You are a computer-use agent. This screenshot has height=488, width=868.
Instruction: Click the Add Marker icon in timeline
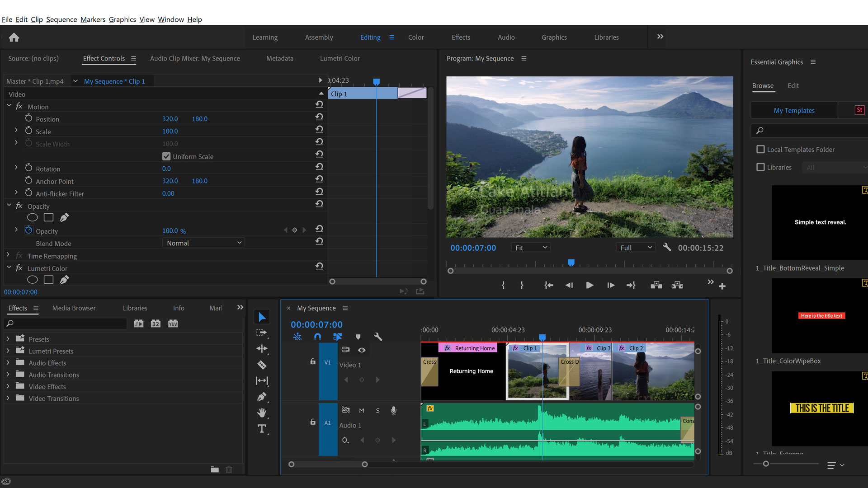358,337
